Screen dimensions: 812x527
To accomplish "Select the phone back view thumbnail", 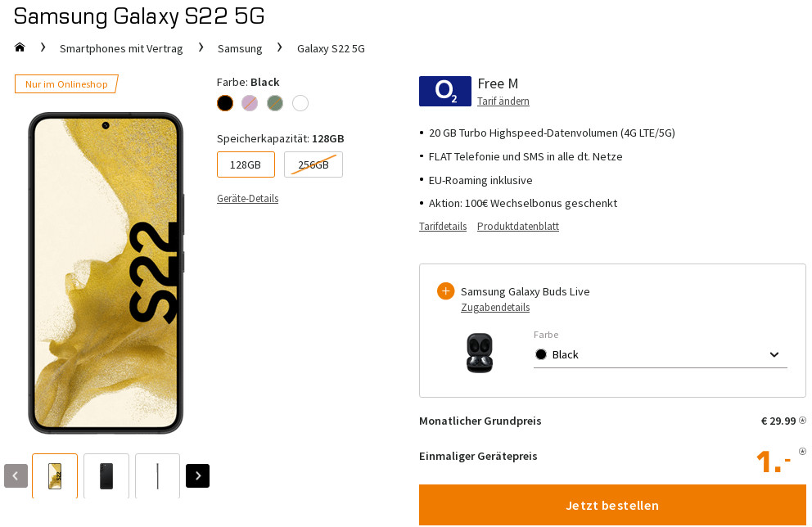I will click(106, 475).
